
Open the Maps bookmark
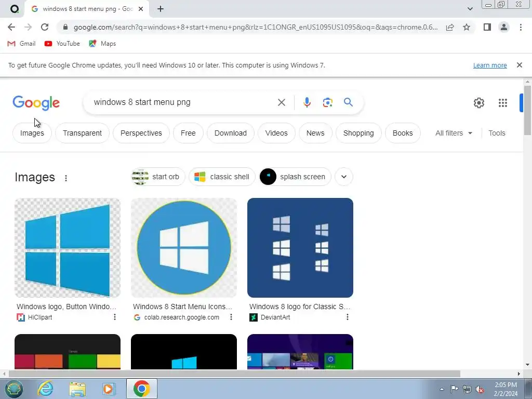(102, 44)
